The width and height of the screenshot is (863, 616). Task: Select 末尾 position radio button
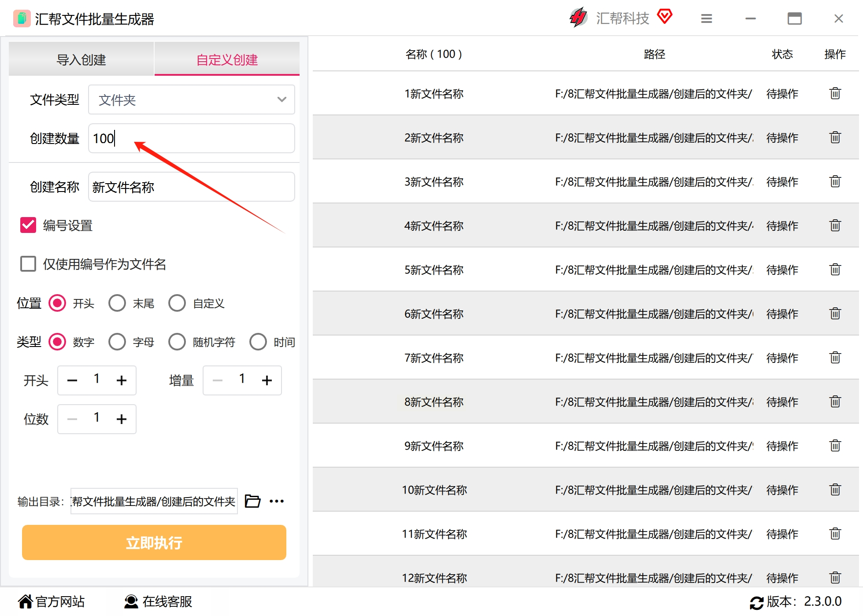(117, 303)
